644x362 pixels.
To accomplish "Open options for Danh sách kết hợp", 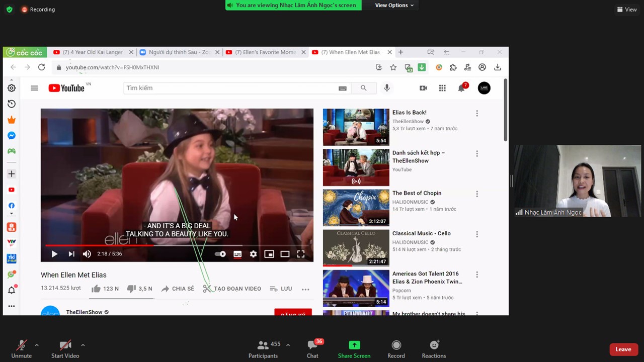I will pos(477,154).
